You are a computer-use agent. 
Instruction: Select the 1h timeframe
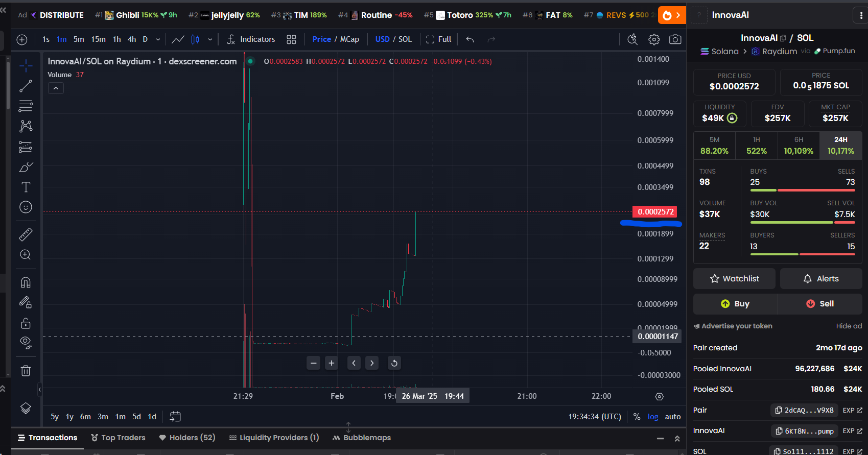click(x=117, y=39)
